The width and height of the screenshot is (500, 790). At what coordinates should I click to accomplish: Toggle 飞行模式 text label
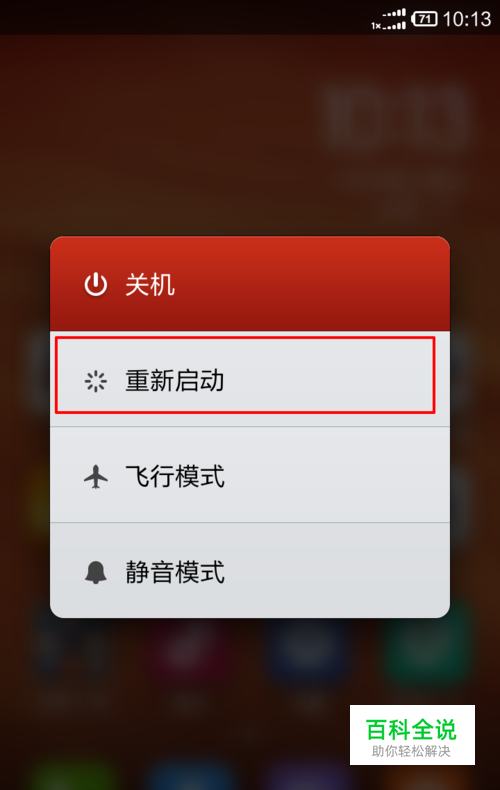(x=174, y=477)
